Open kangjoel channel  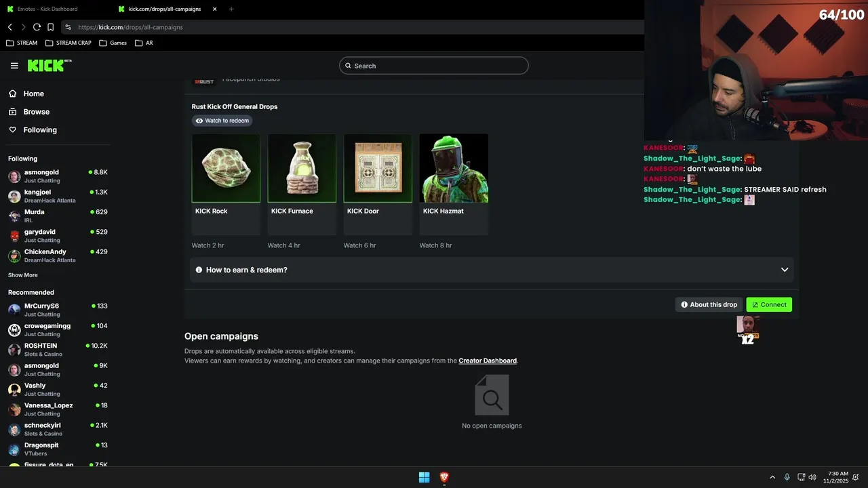[58, 196]
